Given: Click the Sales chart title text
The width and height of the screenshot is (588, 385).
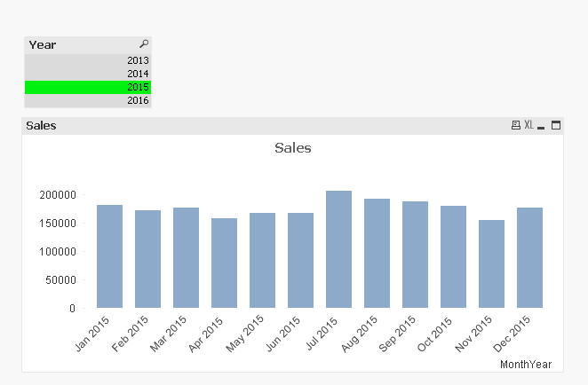Looking at the screenshot, I should tap(293, 148).
